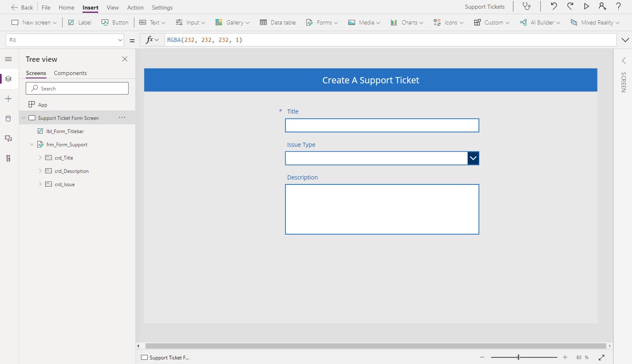Open the Data sources pane
Viewport: 632px width, 364px height.
pos(8,119)
